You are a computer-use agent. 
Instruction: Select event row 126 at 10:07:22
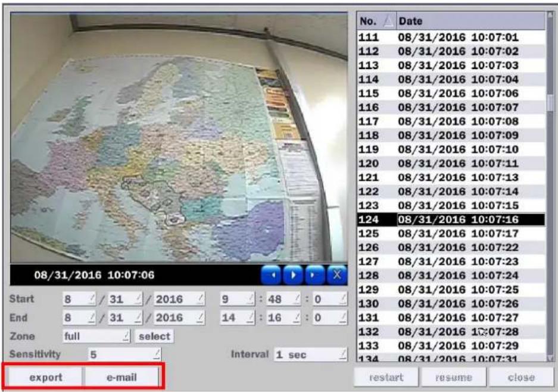point(451,247)
